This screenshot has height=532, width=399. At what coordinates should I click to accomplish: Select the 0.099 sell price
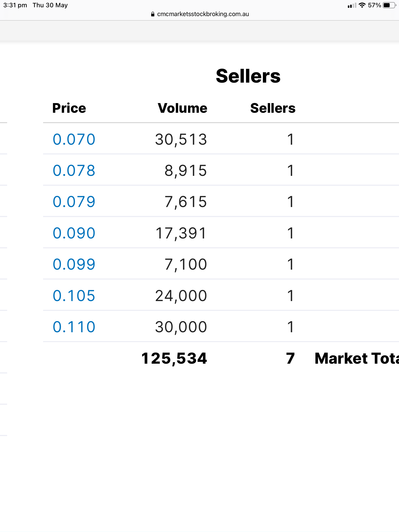click(x=74, y=264)
